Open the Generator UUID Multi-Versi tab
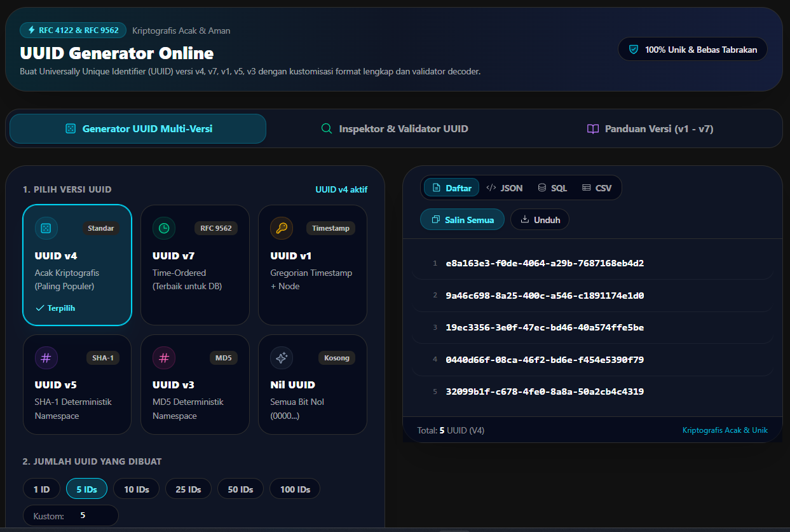The height and width of the screenshot is (532, 790). point(138,128)
